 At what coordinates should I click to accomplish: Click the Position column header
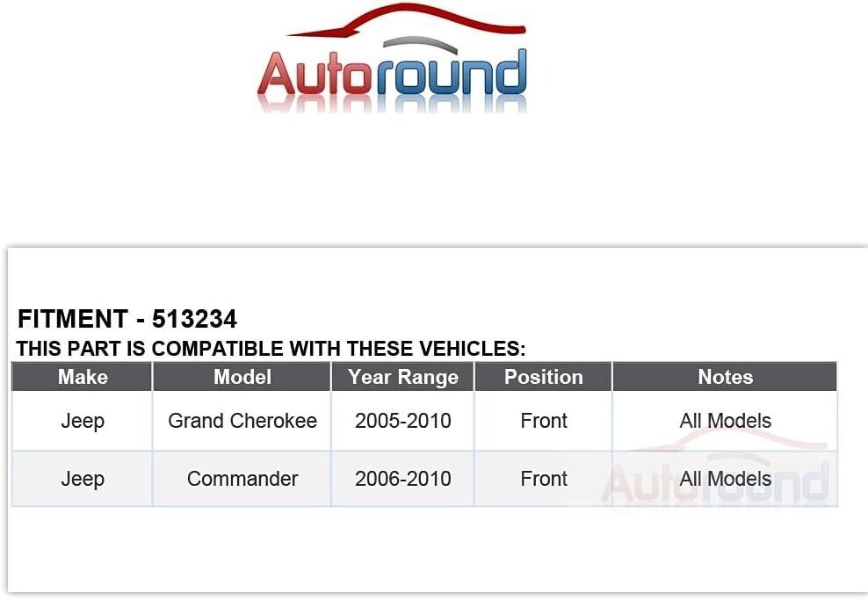[x=544, y=377]
